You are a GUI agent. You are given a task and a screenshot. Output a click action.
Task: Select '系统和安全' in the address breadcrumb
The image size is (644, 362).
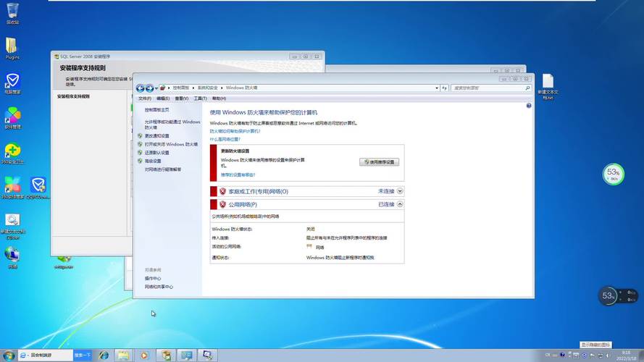click(207, 88)
